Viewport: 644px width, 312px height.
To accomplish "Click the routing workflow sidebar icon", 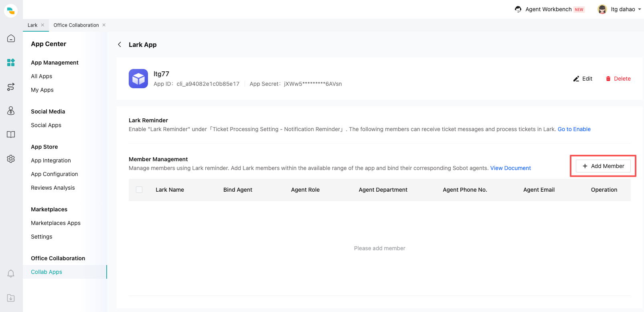I will point(11,87).
